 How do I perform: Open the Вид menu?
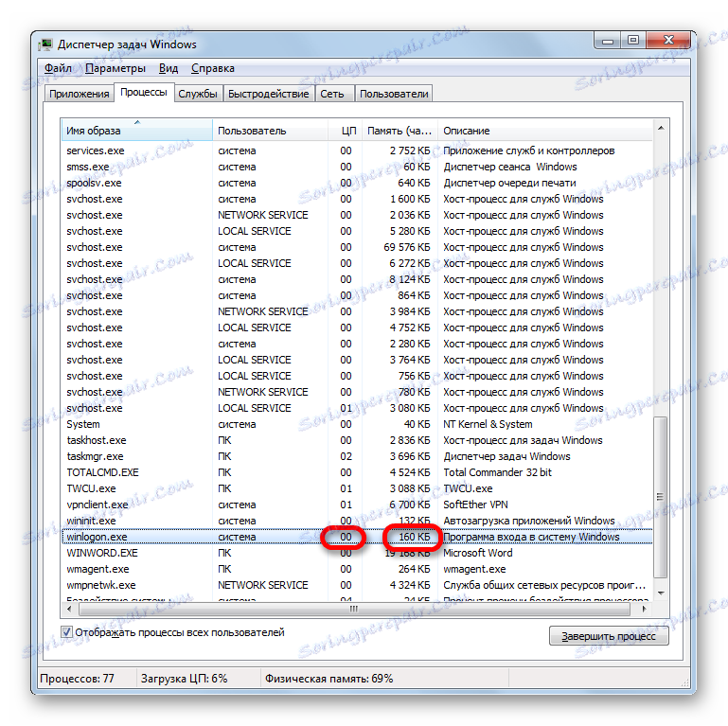169,68
